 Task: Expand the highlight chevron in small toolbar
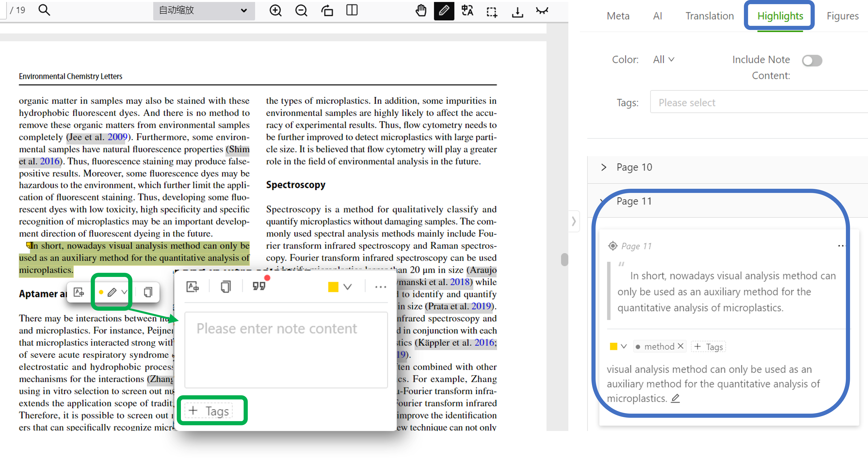pos(124,292)
